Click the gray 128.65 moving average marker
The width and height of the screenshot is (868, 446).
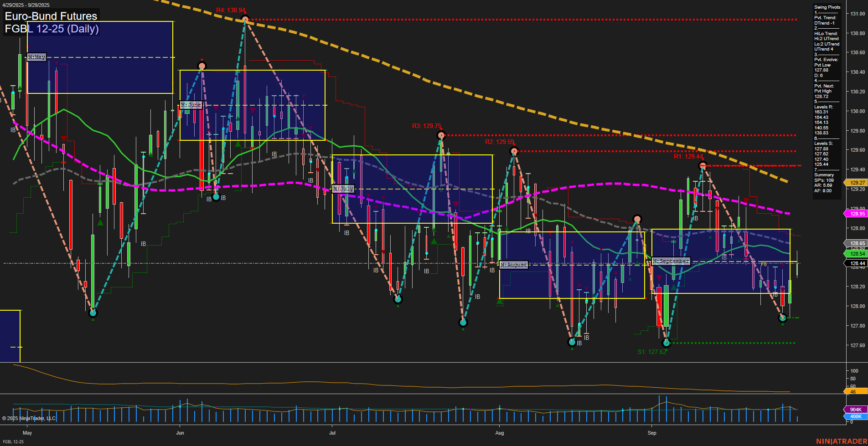(856, 243)
